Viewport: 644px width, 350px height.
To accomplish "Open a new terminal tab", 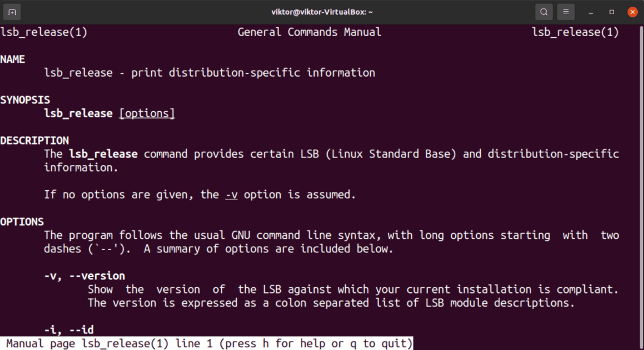I will pos(11,11).
